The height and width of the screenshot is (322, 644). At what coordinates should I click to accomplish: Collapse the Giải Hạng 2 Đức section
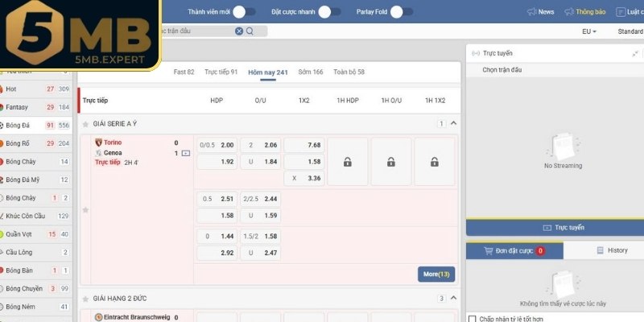tap(453, 299)
